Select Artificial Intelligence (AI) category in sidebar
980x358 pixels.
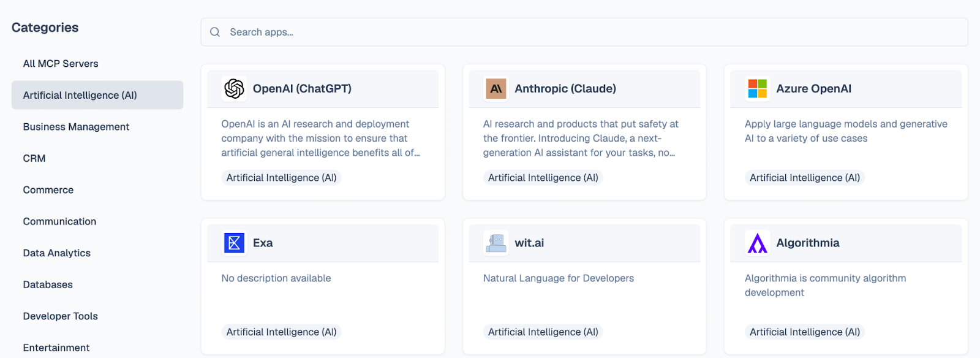coord(97,95)
